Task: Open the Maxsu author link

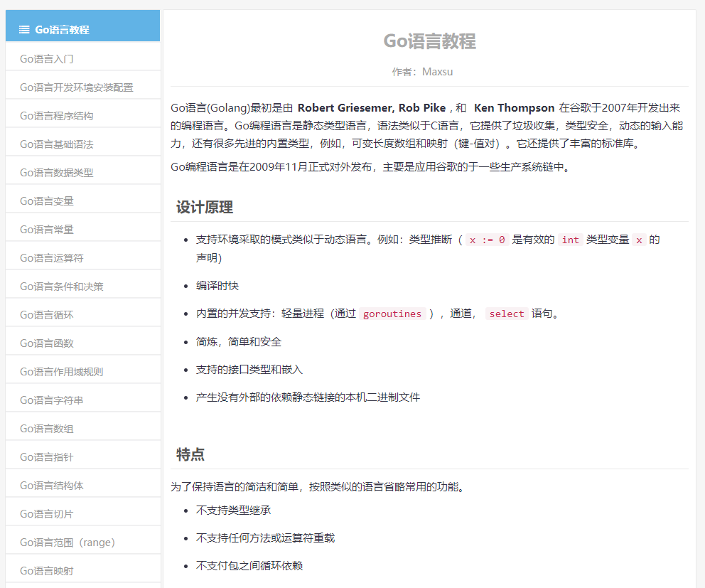Action: [438, 71]
